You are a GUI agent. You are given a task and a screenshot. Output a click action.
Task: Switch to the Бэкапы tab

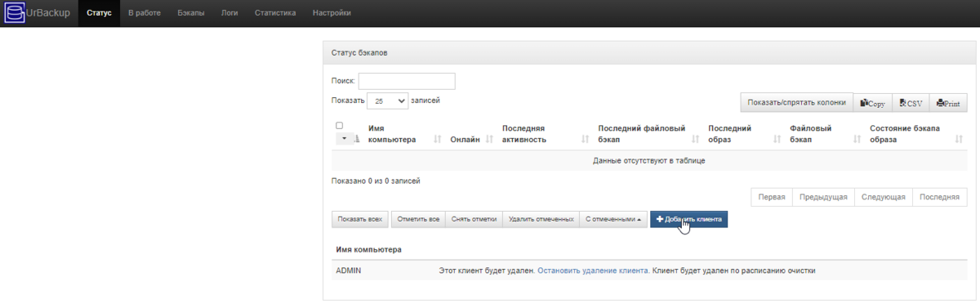191,13
